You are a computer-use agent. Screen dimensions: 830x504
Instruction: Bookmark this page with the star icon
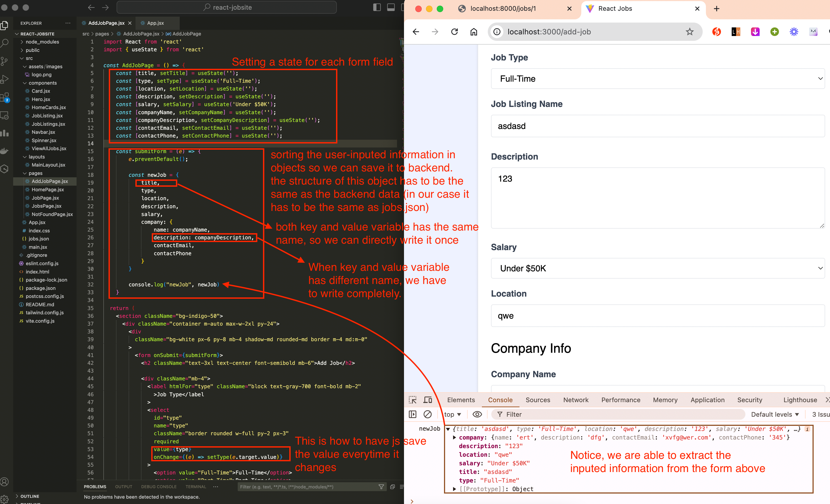pyautogui.click(x=690, y=32)
